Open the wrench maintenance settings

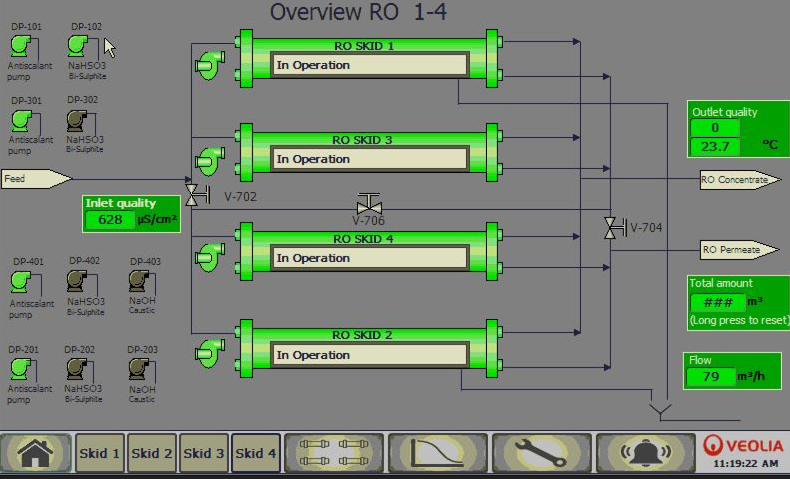click(x=541, y=453)
